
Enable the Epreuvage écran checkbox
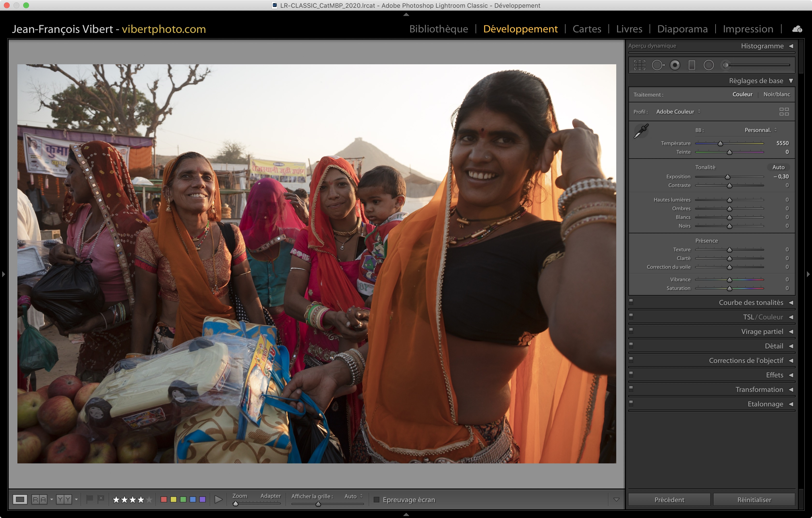(377, 499)
